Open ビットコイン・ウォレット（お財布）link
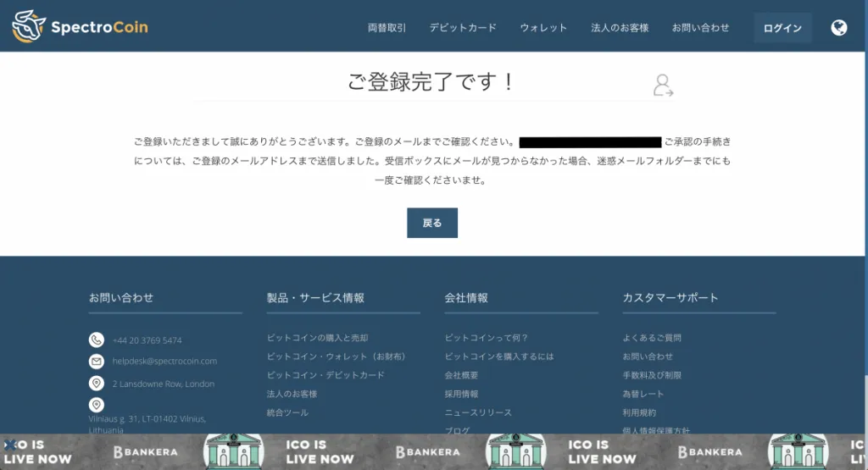 (337, 357)
